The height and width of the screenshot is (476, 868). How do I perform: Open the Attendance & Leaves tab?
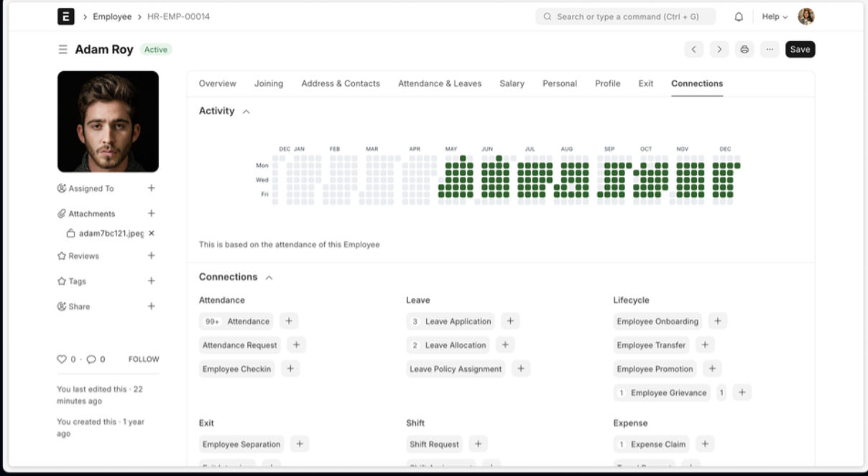tap(440, 83)
